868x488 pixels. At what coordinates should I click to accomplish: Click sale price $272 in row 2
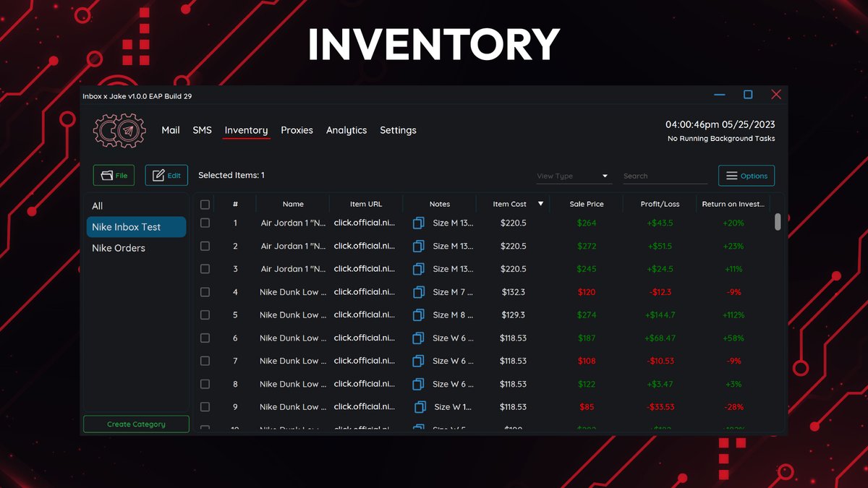click(x=587, y=247)
